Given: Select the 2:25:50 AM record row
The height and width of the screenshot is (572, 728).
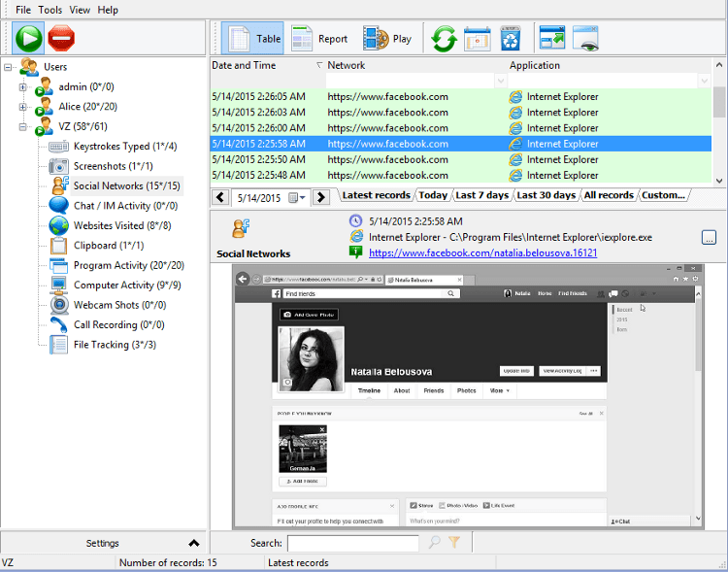Looking at the screenshot, I should (460, 159).
